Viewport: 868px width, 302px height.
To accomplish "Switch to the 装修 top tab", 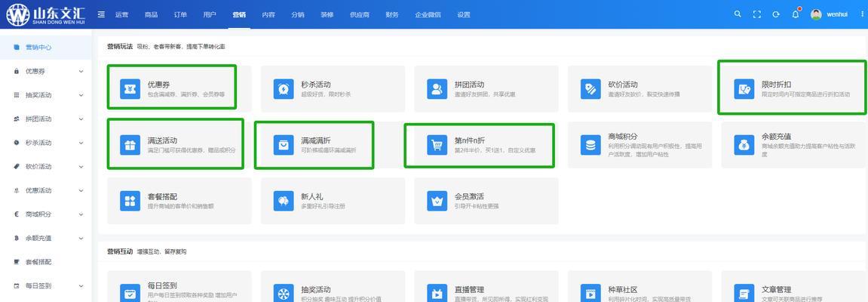I will [x=327, y=15].
